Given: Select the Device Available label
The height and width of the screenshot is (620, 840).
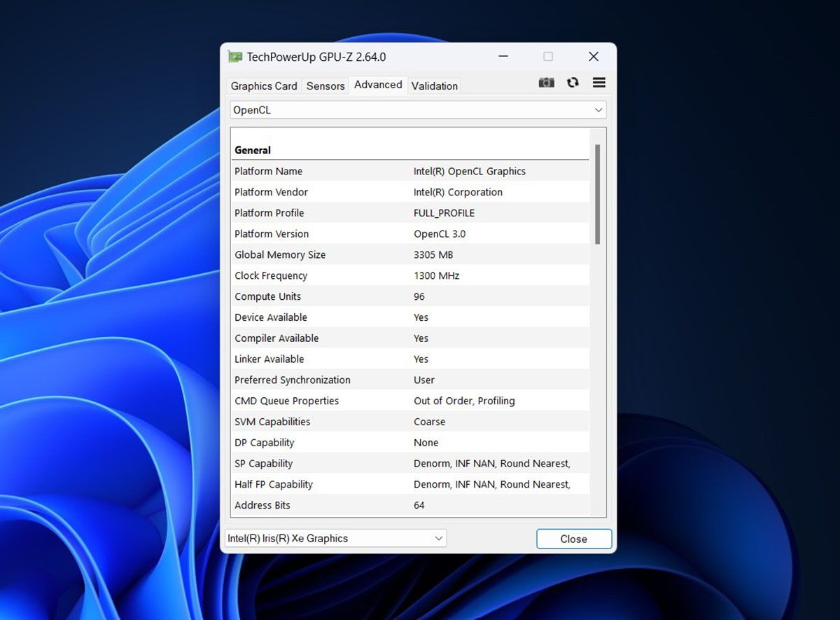Looking at the screenshot, I should click(271, 317).
